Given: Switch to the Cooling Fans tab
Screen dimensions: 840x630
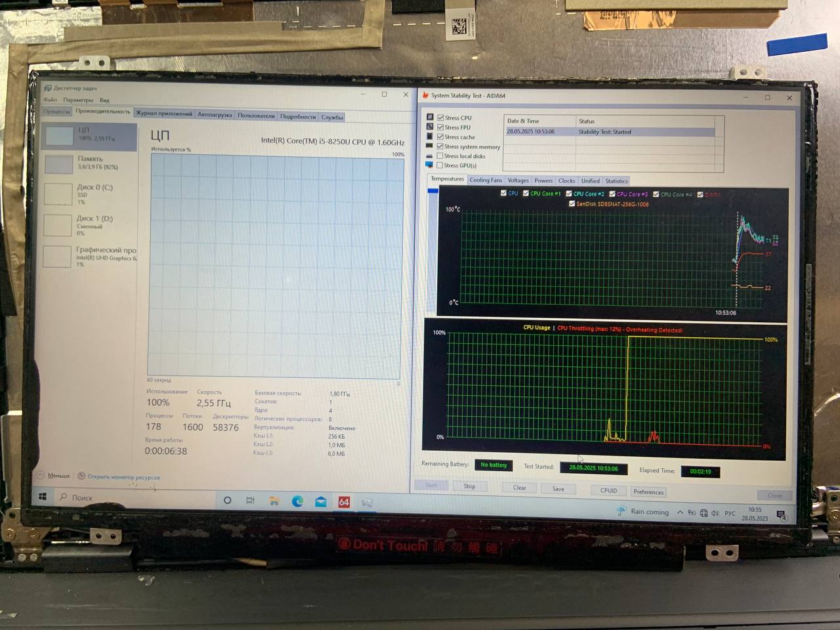Looking at the screenshot, I should tap(486, 180).
